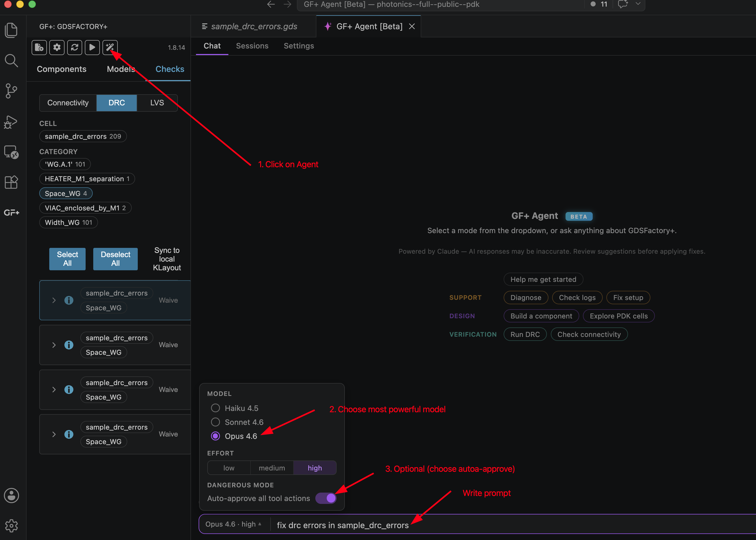Click the Help me get started chip

point(543,279)
